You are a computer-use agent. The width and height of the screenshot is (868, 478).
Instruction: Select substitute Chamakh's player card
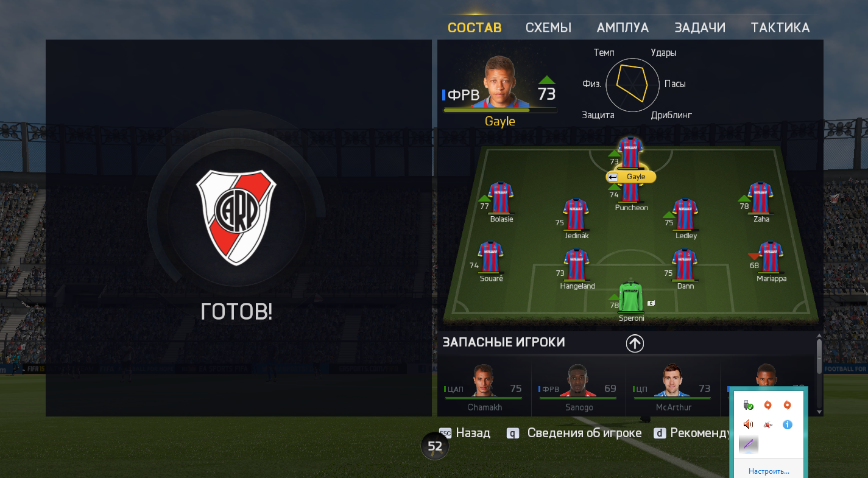coord(484,388)
